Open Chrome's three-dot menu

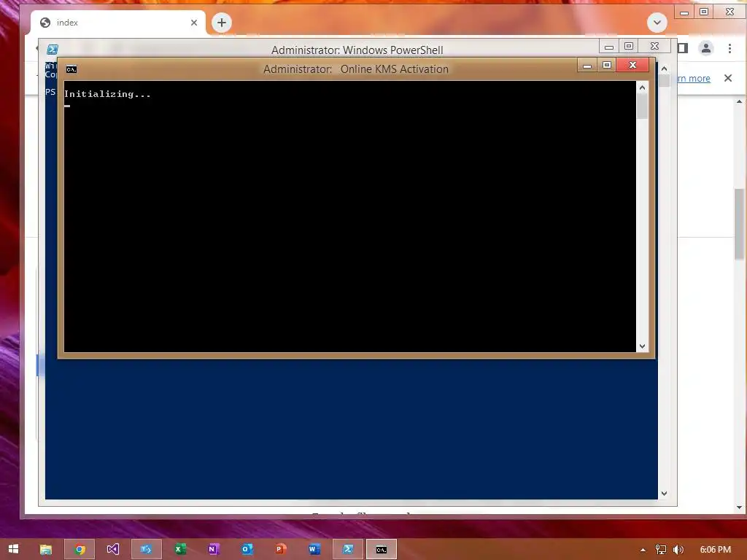click(729, 48)
